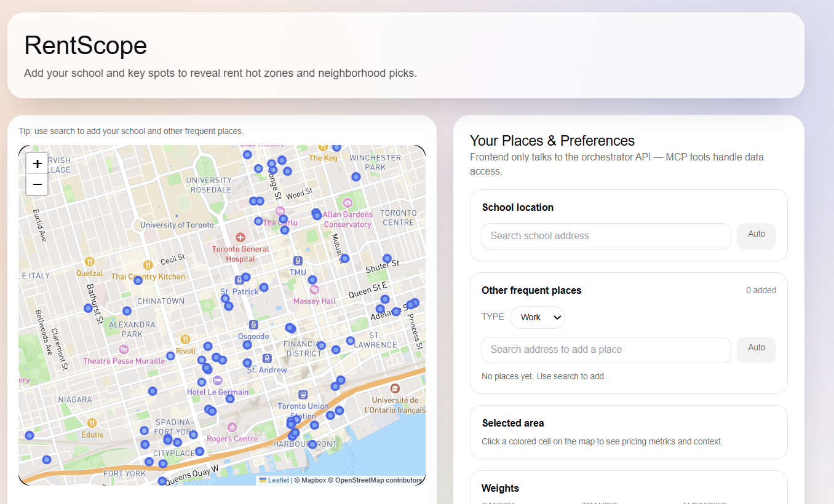The width and height of the screenshot is (834, 504).
Task: Click the Hotel Le Germain bed icon
Action: tap(217, 380)
